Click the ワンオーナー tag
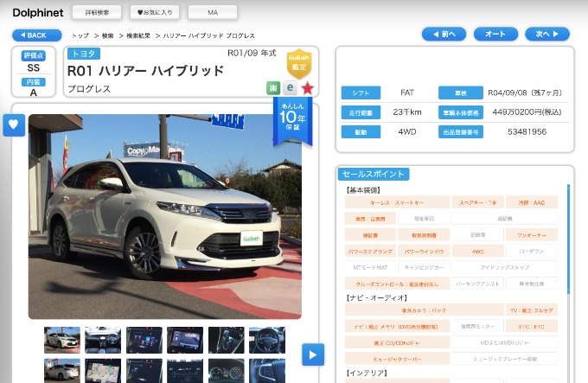Screen dimensions: 588x383 pos(532,235)
